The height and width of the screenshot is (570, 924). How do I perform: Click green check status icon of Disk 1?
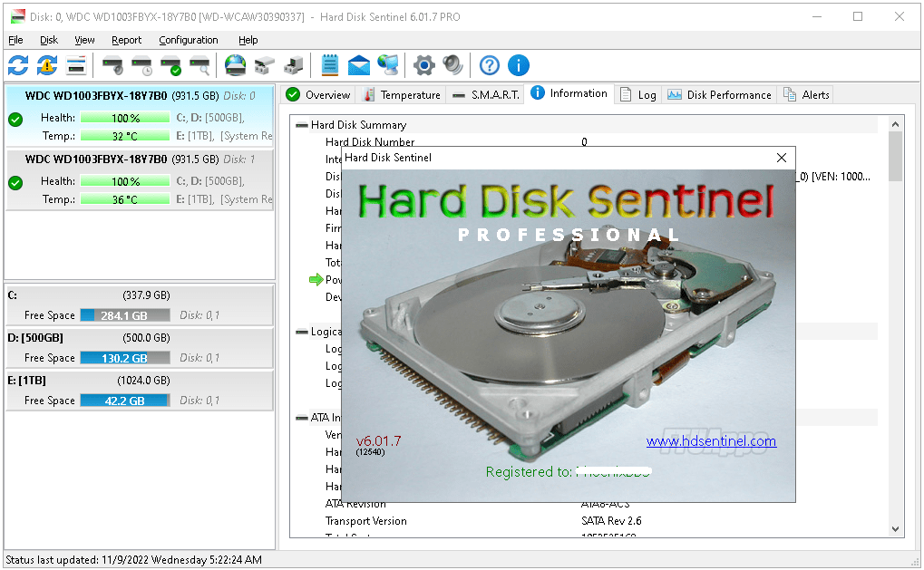[16, 183]
